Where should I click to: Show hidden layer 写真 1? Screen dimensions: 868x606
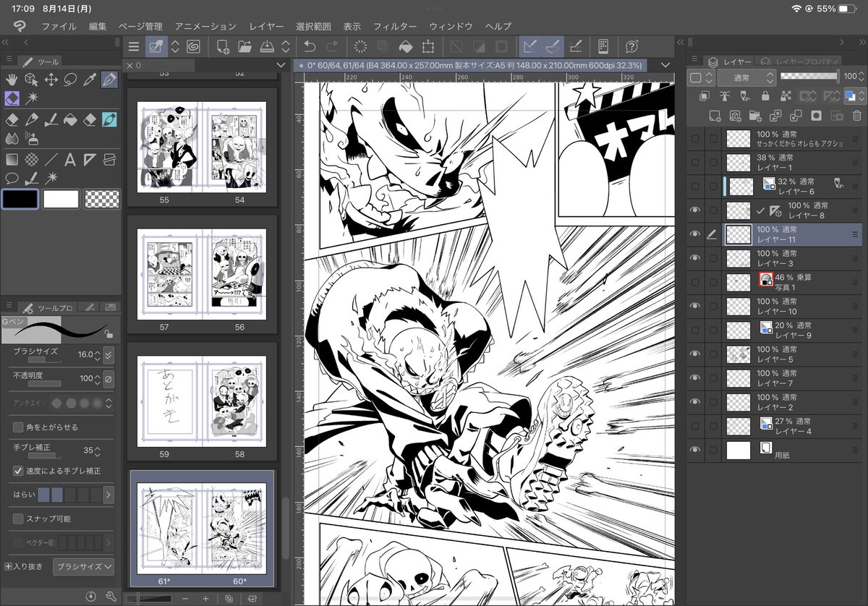coord(695,282)
